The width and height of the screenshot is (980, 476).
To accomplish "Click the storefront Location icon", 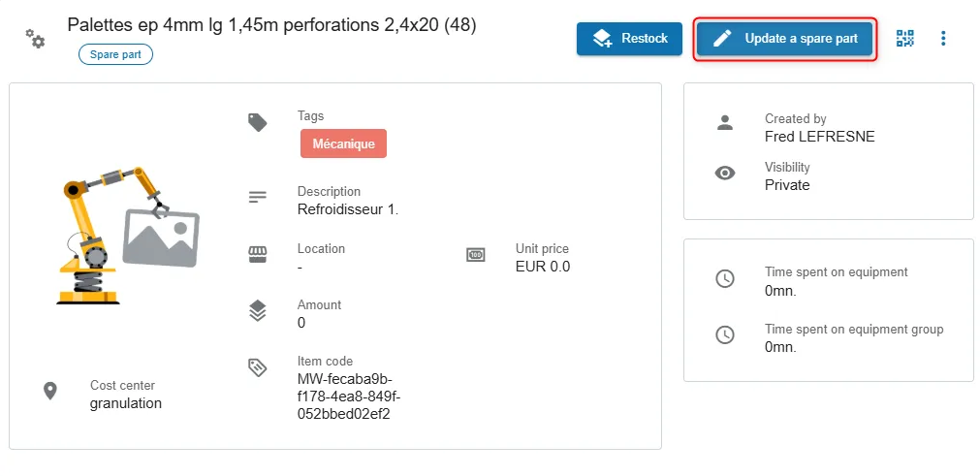I will pyautogui.click(x=258, y=254).
